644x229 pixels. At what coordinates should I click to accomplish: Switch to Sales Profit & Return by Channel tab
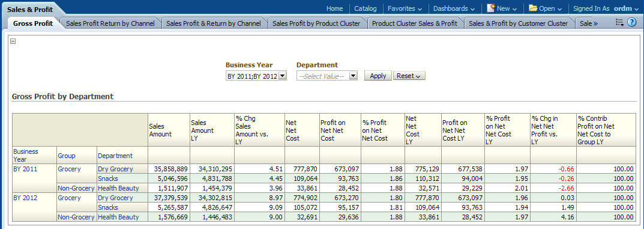(214, 23)
